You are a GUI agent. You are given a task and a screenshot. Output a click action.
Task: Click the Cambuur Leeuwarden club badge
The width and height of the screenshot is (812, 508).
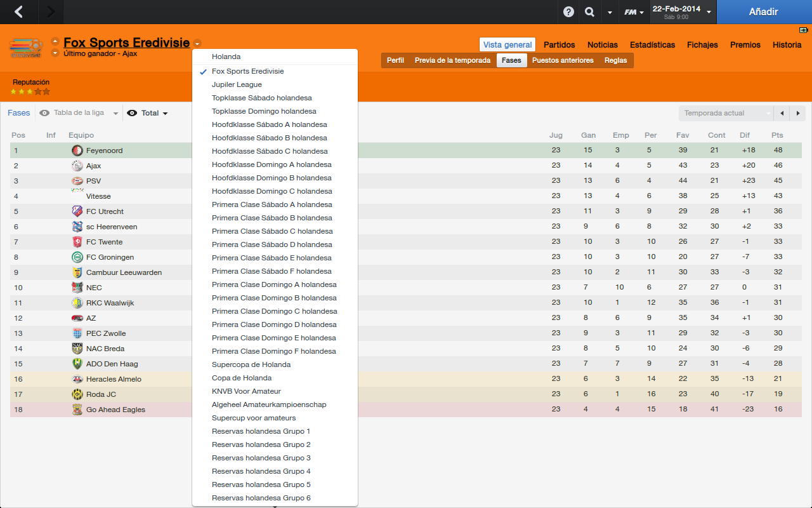(77, 272)
